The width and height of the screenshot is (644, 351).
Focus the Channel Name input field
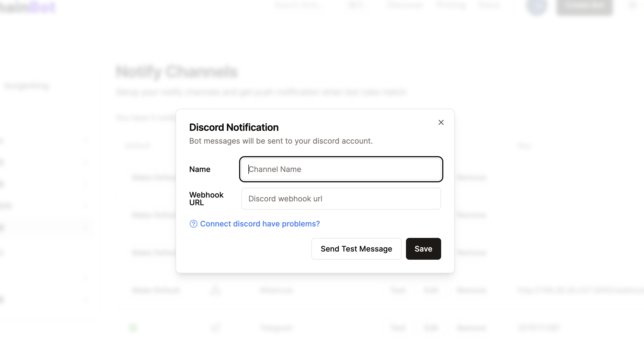tap(341, 169)
